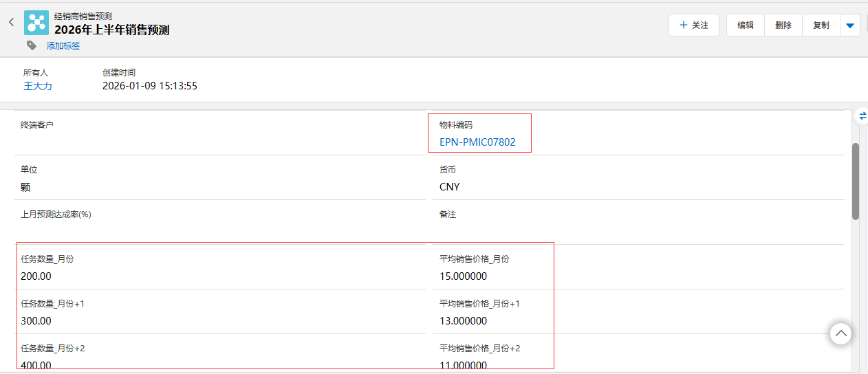
Task: Click the scroll-to-top arrow button
Action: tap(840, 333)
